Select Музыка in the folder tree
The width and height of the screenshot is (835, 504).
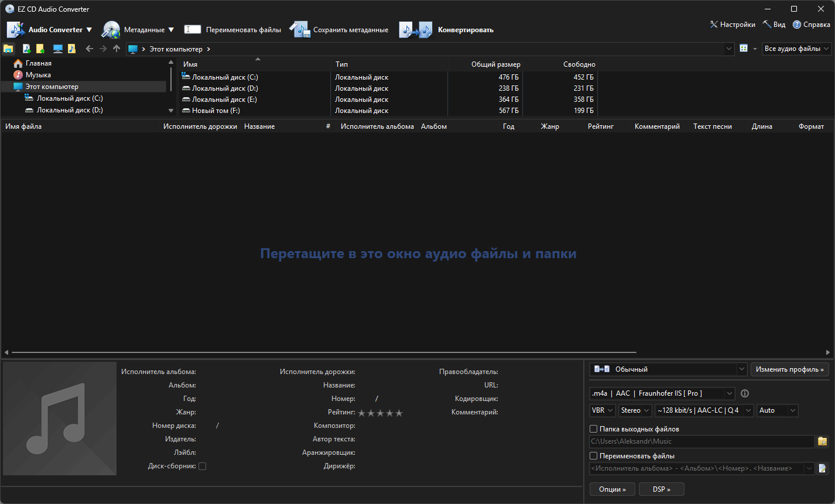click(38, 75)
